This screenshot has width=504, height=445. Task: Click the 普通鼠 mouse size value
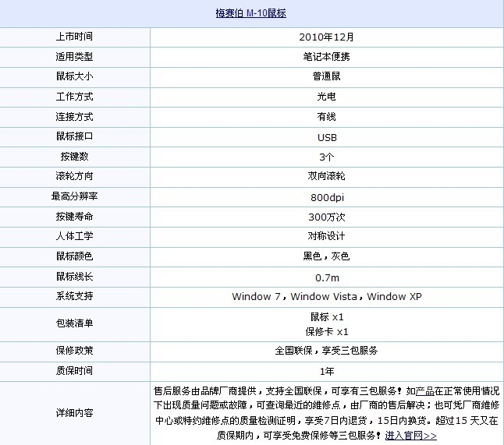tap(326, 76)
